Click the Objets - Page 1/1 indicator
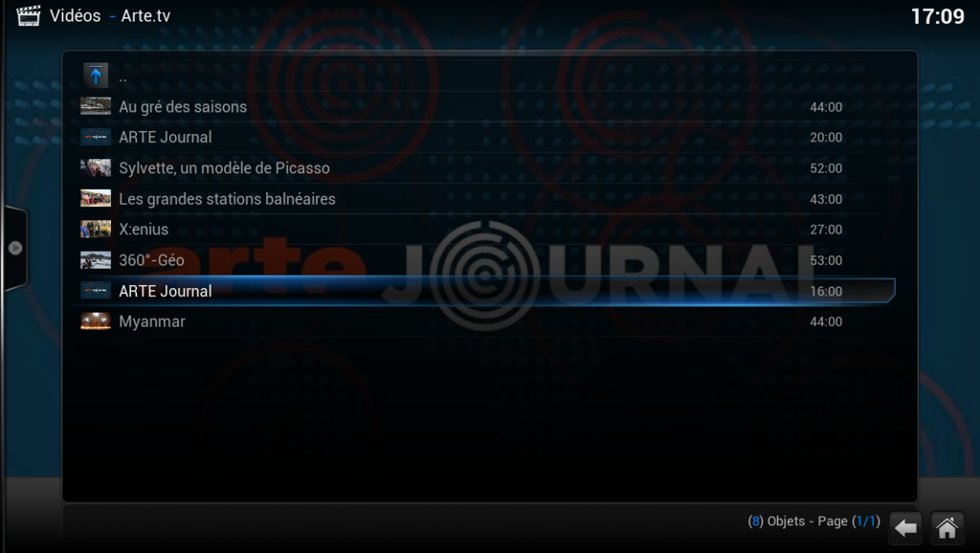 (813, 521)
